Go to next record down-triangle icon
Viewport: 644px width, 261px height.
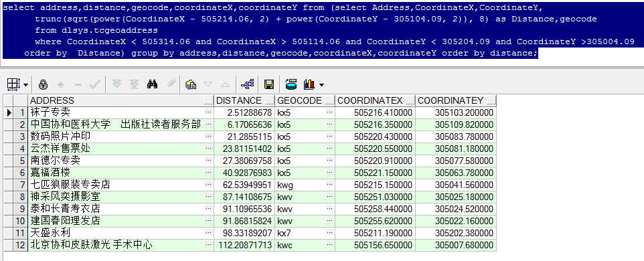pyautogui.click(x=208, y=84)
